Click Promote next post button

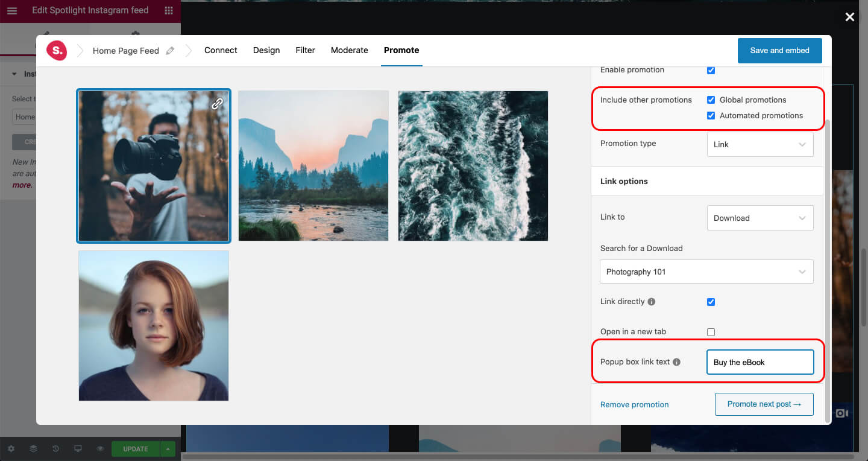point(764,404)
